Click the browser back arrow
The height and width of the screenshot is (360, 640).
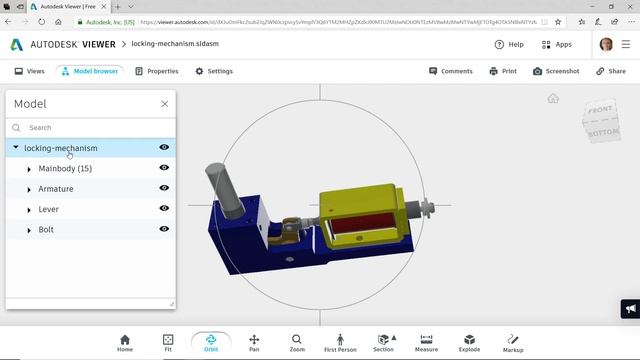tap(9, 22)
